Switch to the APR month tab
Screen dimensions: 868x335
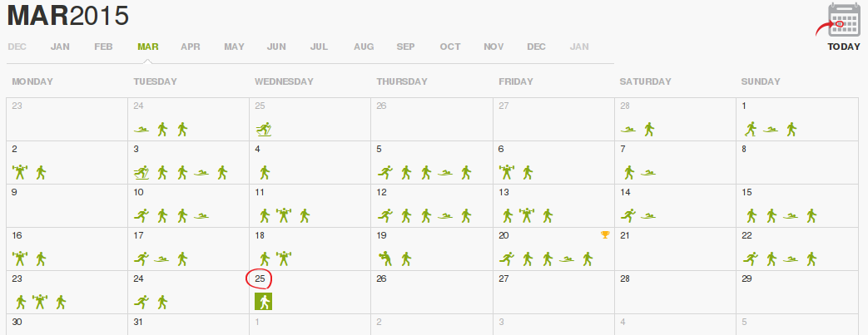pyautogui.click(x=191, y=47)
